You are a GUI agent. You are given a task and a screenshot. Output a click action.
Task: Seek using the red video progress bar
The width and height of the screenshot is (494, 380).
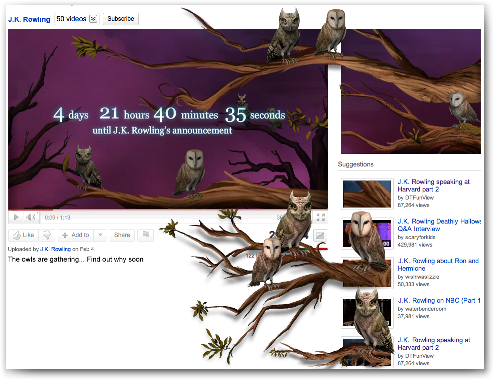[168, 210]
